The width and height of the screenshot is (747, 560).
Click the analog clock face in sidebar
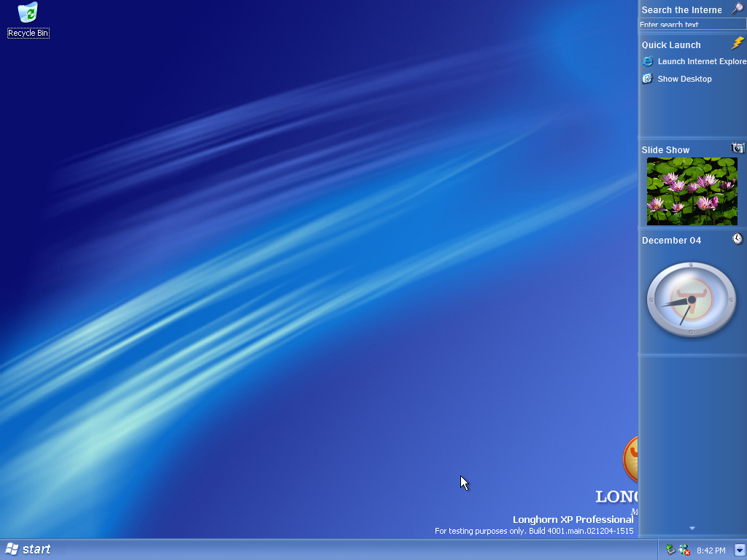(691, 300)
